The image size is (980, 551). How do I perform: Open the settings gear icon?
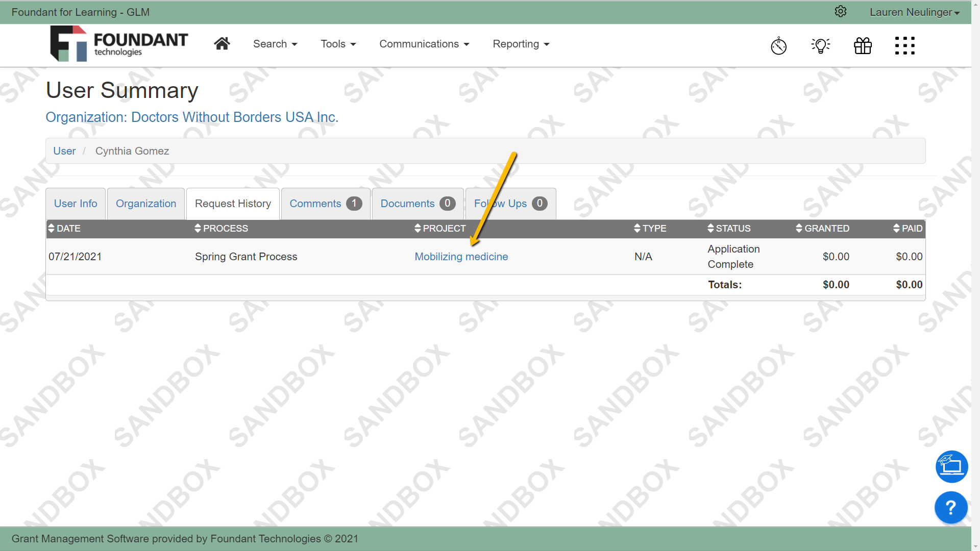coord(841,12)
